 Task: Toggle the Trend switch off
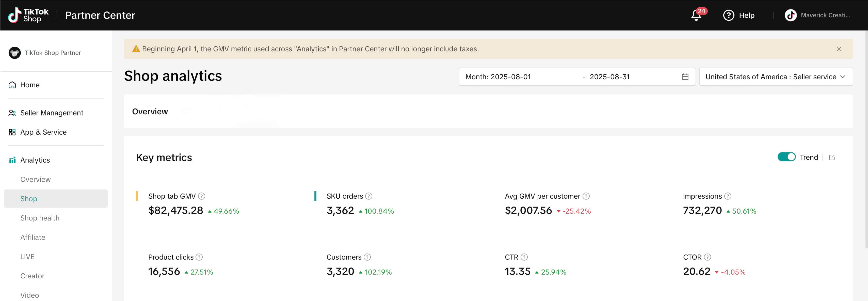pos(786,157)
